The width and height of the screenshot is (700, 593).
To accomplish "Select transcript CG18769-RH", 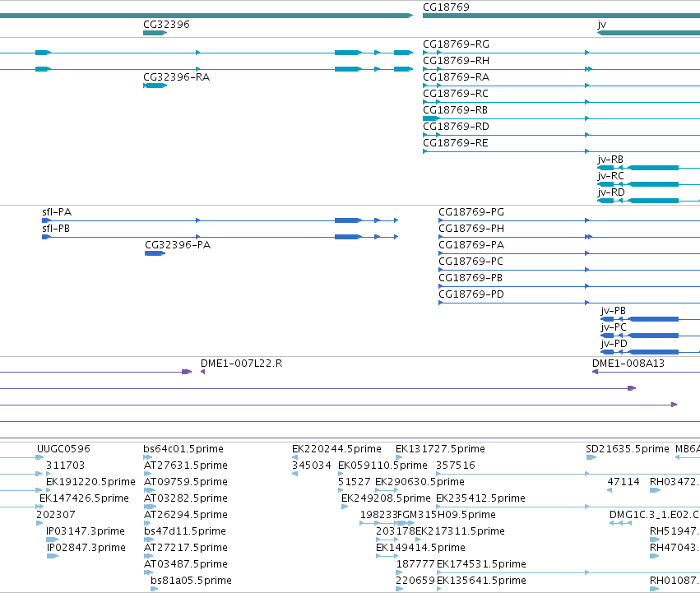I will pyautogui.click(x=456, y=61).
